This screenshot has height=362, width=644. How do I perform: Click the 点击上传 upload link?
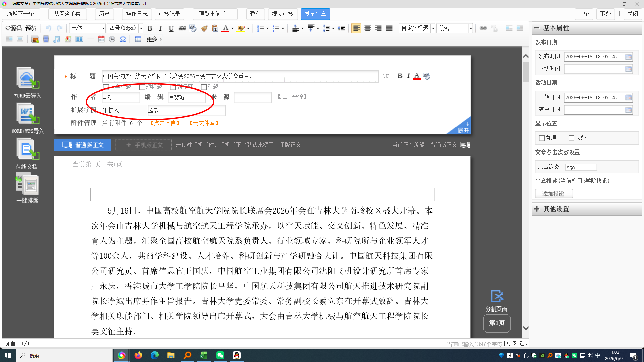(165, 123)
